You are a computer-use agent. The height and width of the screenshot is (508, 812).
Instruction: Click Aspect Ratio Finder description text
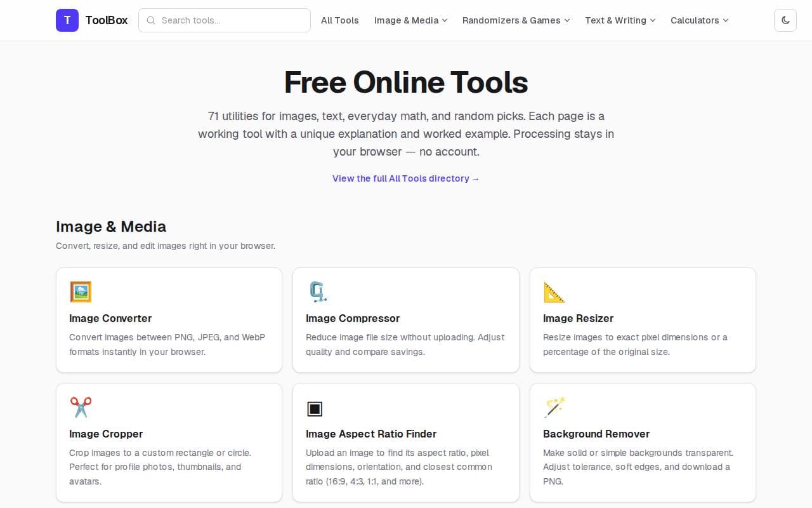(x=399, y=467)
